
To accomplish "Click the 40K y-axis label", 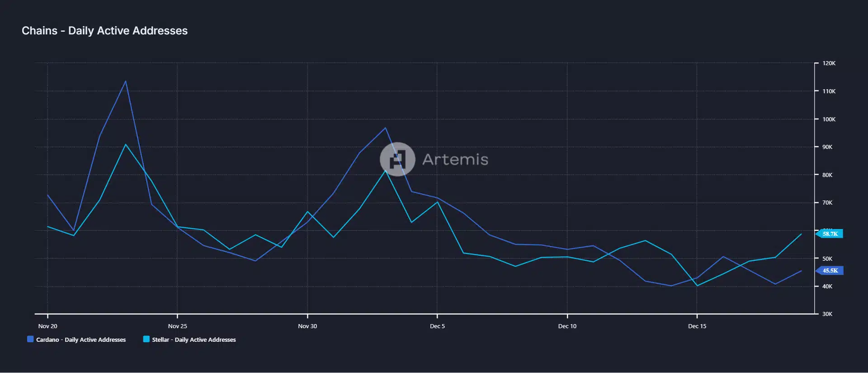I will click(x=827, y=287).
